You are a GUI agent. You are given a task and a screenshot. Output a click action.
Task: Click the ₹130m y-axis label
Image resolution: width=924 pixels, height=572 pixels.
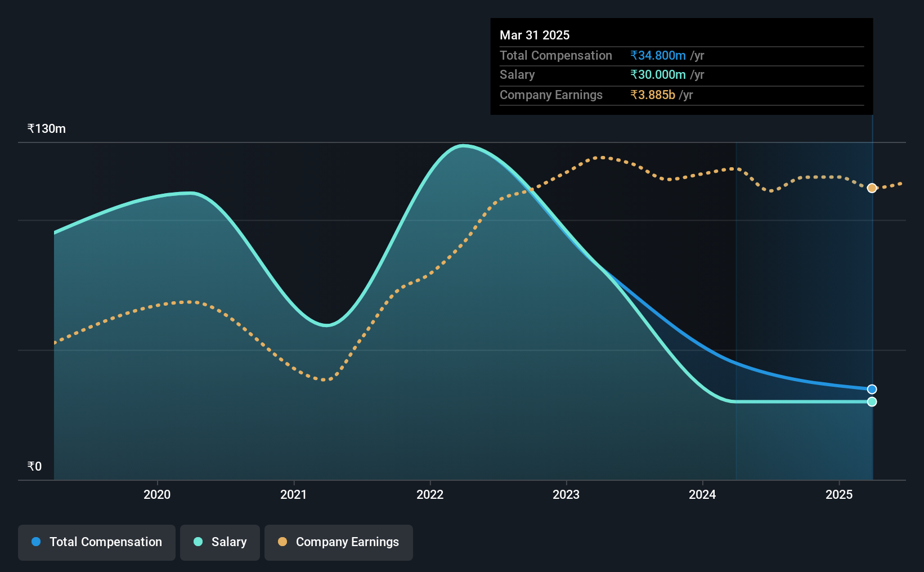coord(47,128)
